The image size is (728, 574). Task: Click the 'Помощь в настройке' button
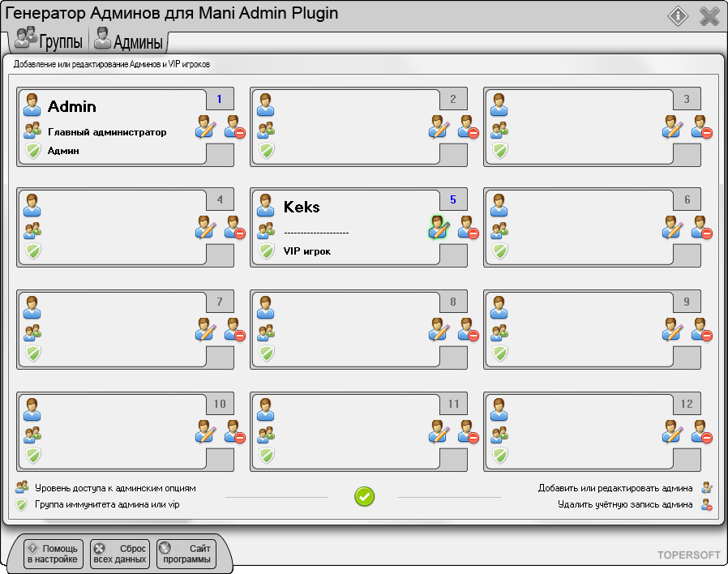coord(53,554)
